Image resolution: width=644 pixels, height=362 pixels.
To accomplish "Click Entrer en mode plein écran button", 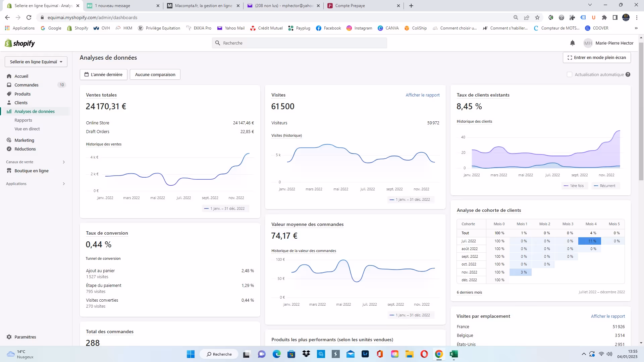I will (x=596, y=57).
